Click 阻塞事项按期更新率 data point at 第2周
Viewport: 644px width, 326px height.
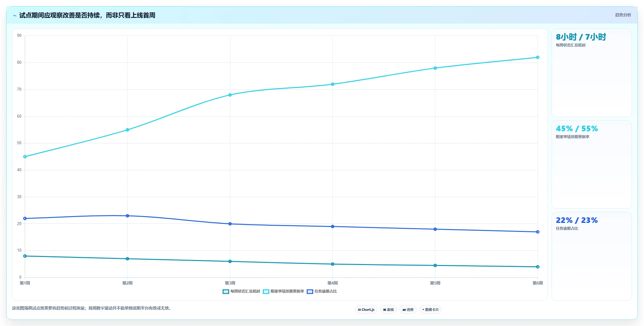(127, 130)
